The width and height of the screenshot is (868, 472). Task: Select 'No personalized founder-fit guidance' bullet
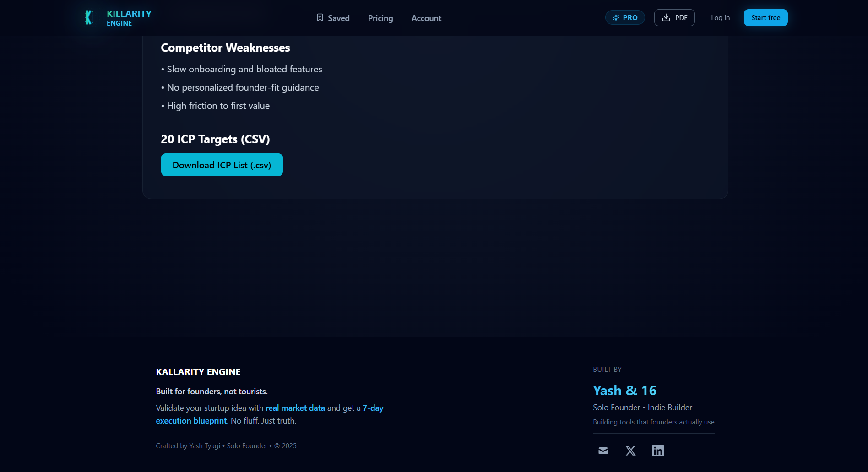(240, 87)
